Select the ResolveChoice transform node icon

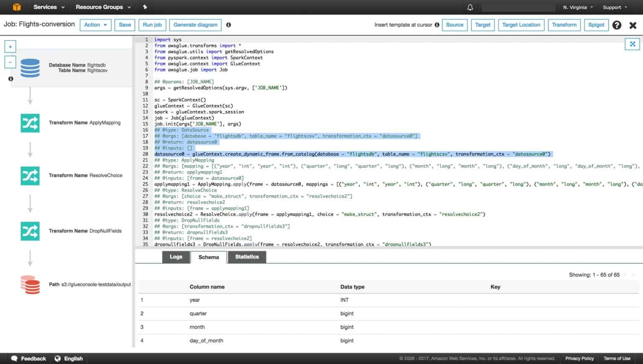(x=30, y=176)
